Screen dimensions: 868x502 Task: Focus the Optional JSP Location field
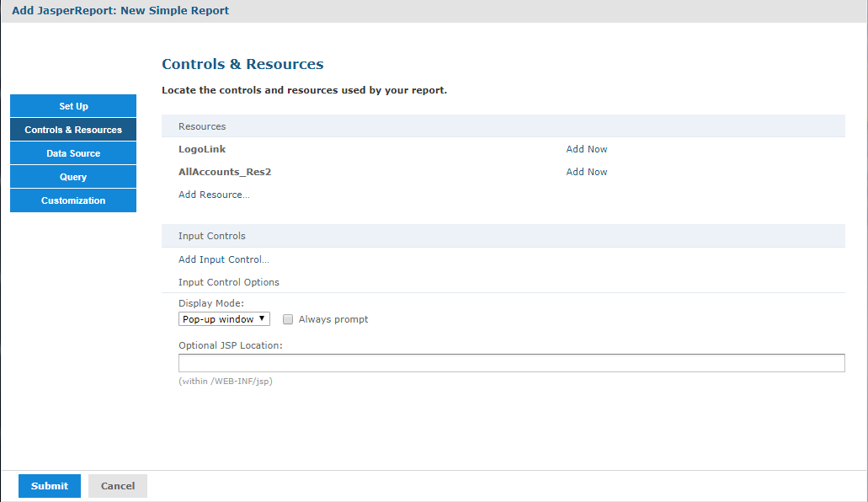(512, 363)
